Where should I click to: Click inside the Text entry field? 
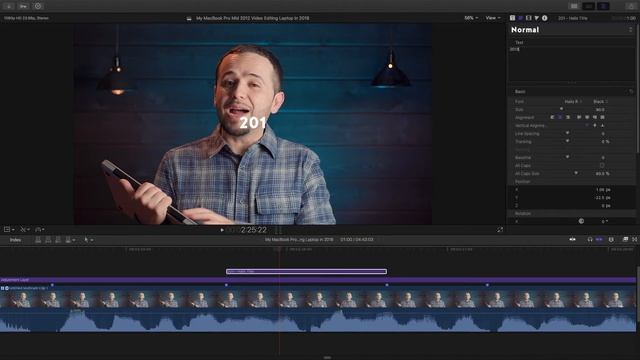571,63
